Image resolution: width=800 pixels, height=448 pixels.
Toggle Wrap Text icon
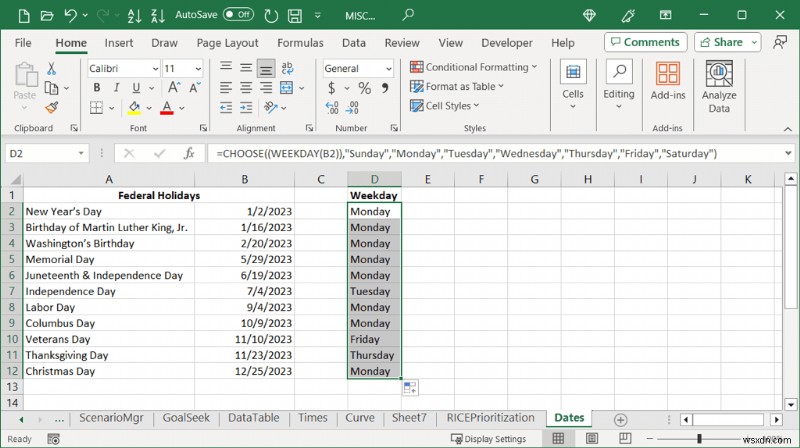tap(287, 68)
